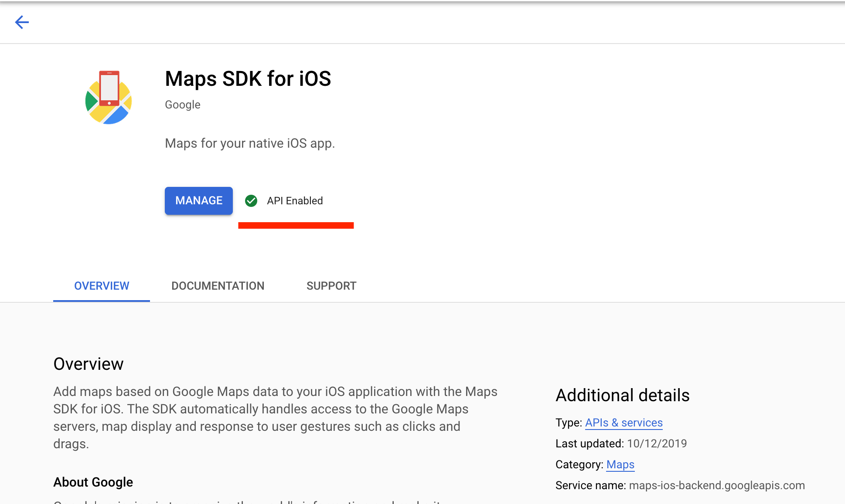This screenshot has height=504, width=845.
Task: Click the Overview section heading
Action: [89, 364]
